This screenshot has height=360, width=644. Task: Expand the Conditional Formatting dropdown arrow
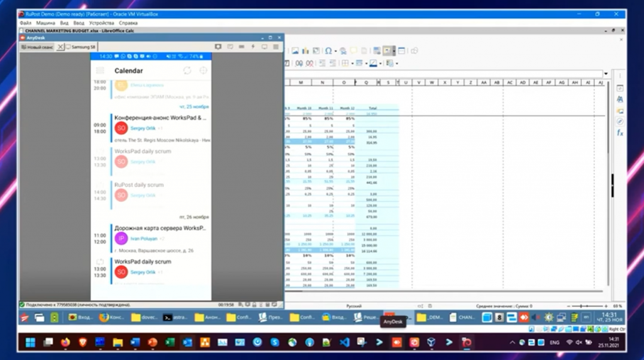tap(396, 64)
